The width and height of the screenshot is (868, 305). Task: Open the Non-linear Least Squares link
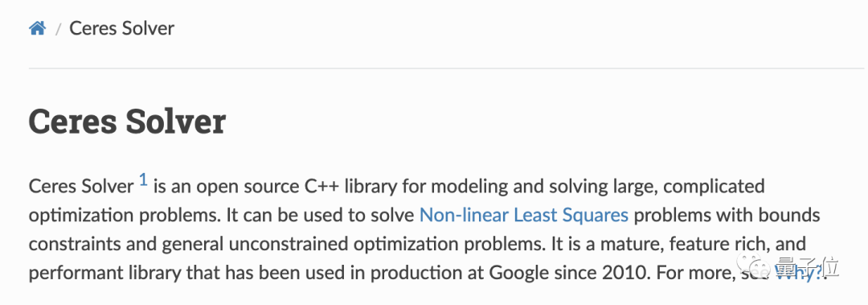click(x=524, y=215)
